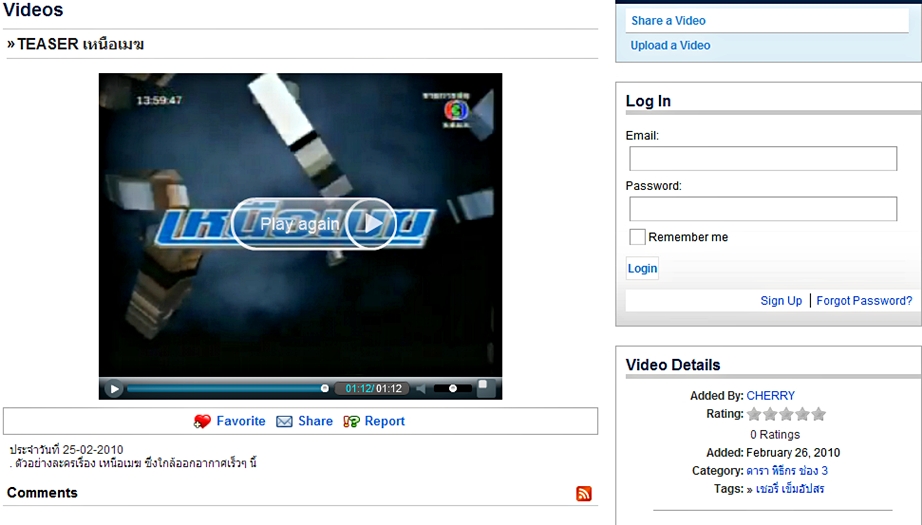
Task: Open the Sign Up link
Action: pyautogui.click(x=781, y=300)
